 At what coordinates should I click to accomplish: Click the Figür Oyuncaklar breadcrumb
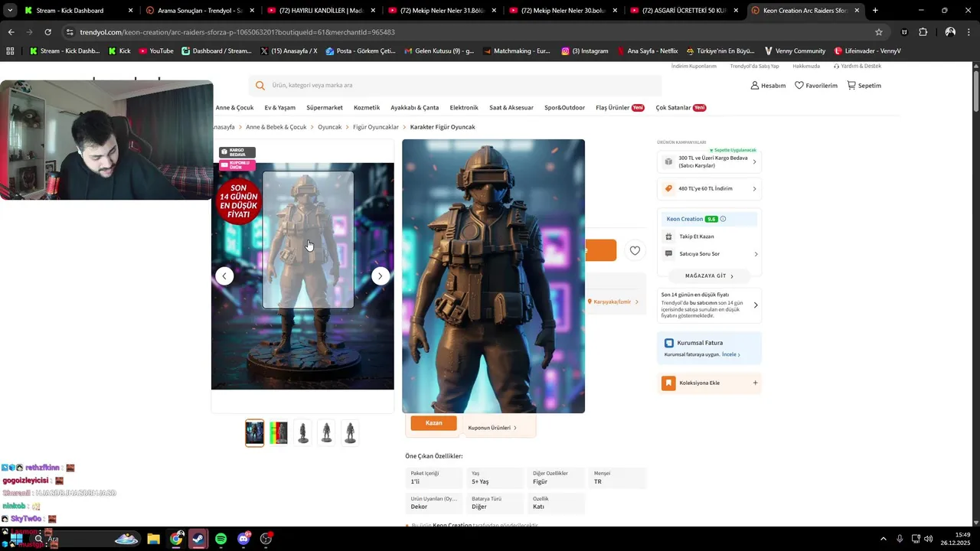[376, 127]
